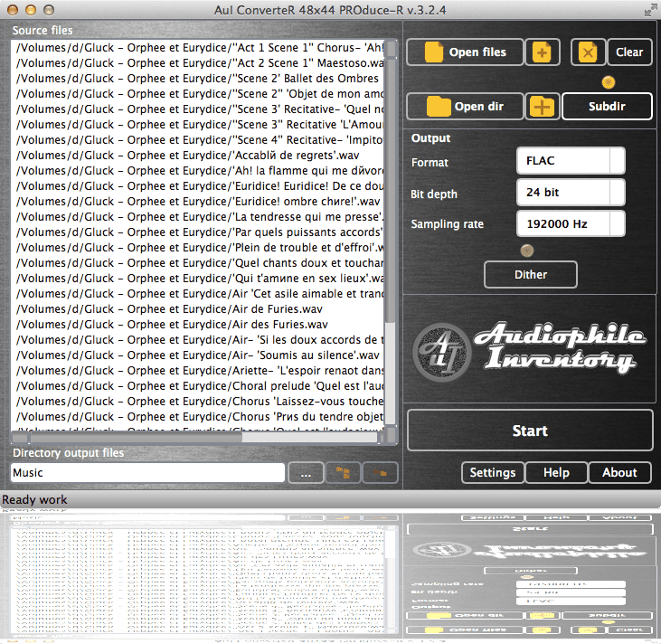Image resolution: width=661 pixels, height=644 pixels.
Task: Select the Air 'Cet asile aimable...' row
Action: pyautogui.click(x=197, y=294)
